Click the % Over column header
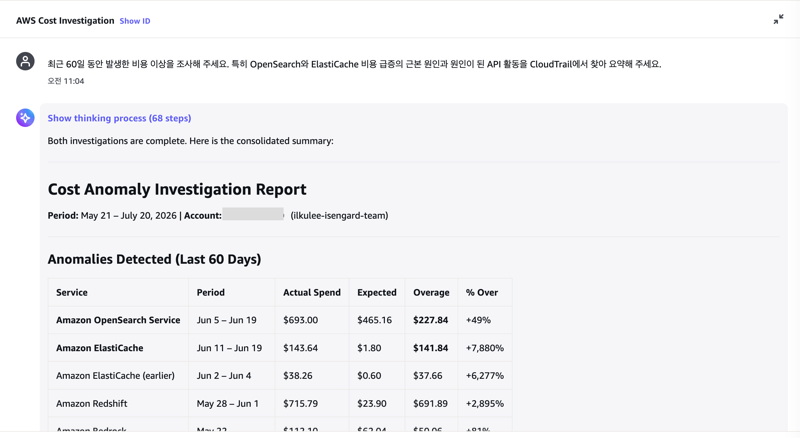This screenshot has width=800, height=438. (x=482, y=293)
